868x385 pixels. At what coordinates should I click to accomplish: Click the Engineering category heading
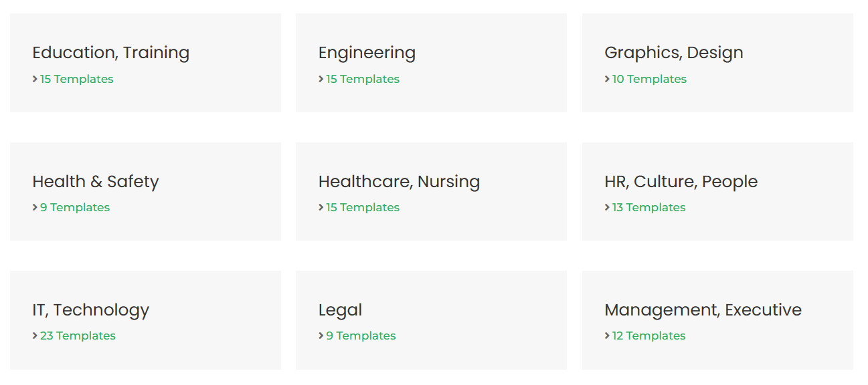[x=367, y=52]
